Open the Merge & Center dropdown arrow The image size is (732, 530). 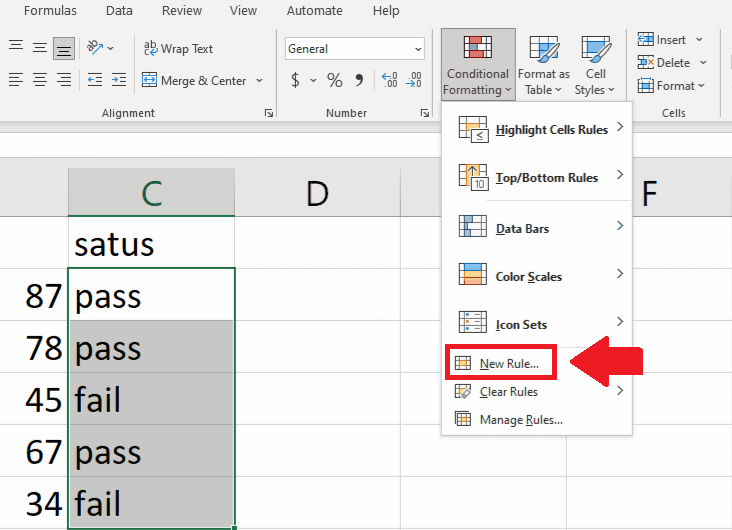pos(259,80)
